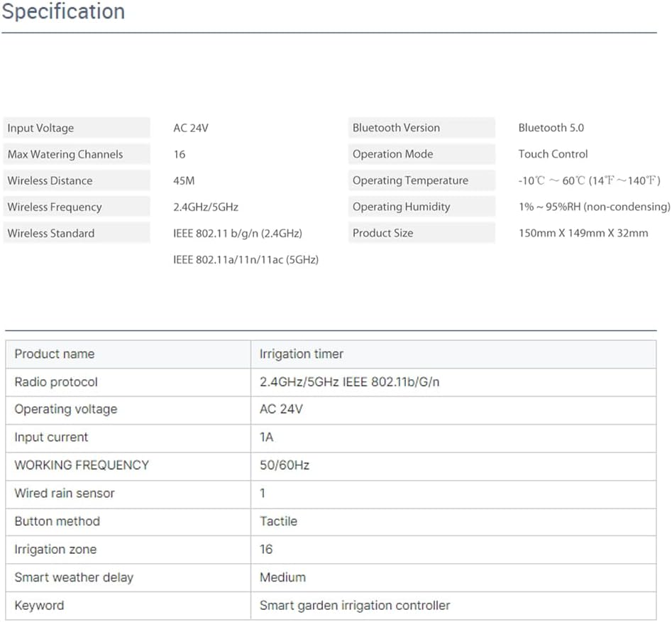Click the Max Watering Channels label
The image size is (672, 622).
(65, 155)
